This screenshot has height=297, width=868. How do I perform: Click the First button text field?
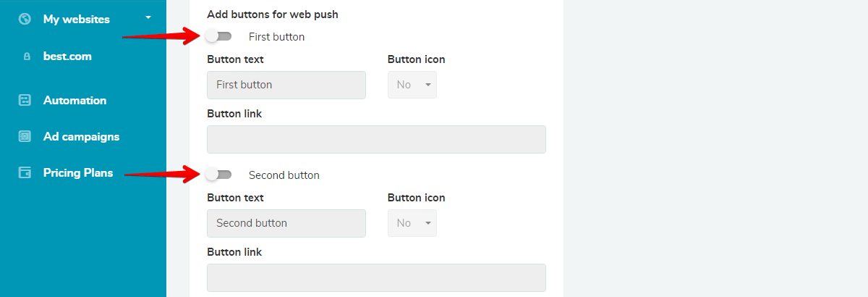pyautogui.click(x=286, y=85)
